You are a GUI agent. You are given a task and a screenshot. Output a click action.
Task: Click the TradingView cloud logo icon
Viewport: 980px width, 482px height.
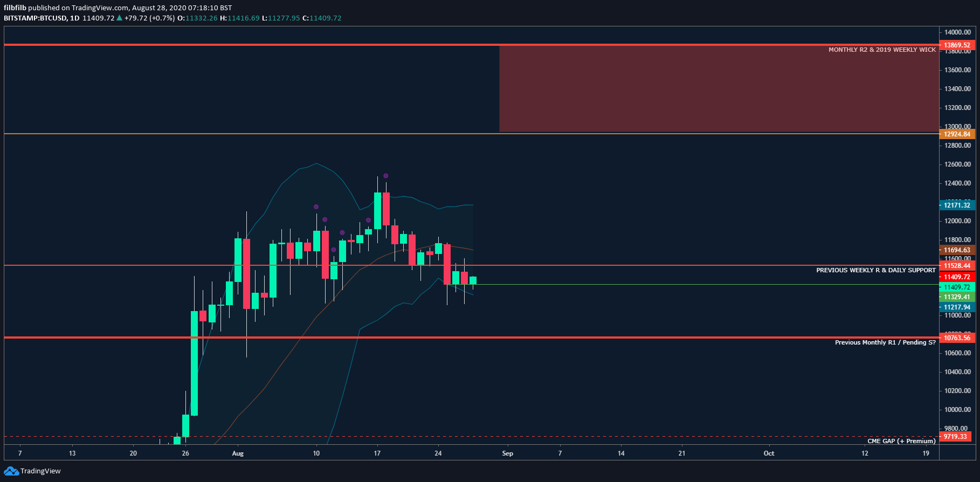click(x=11, y=471)
